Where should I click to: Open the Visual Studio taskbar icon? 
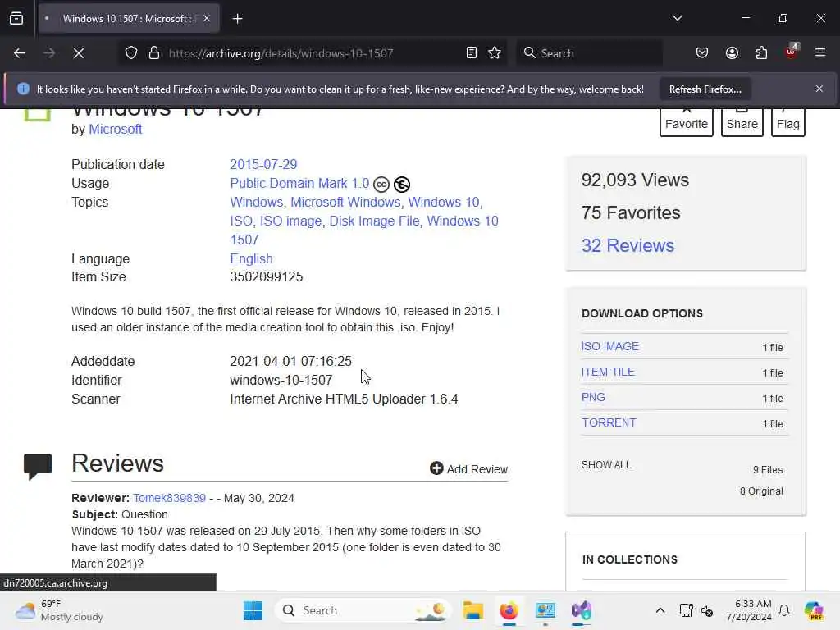click(x=582, y=610)
